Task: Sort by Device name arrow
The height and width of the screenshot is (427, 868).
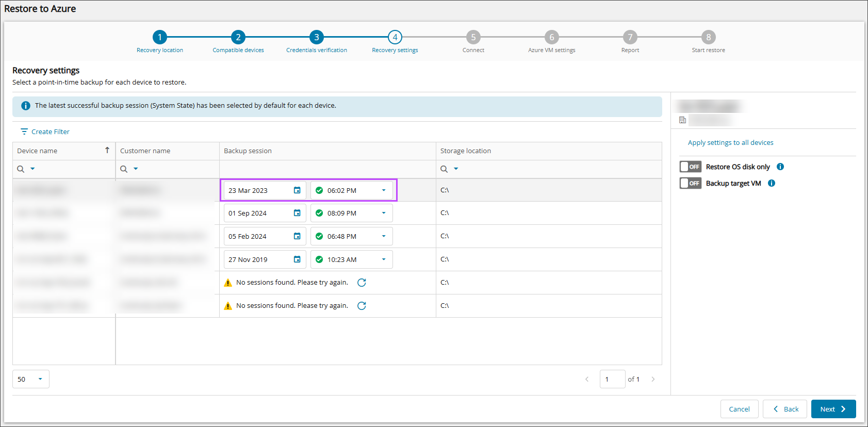Action: (107, 150)
